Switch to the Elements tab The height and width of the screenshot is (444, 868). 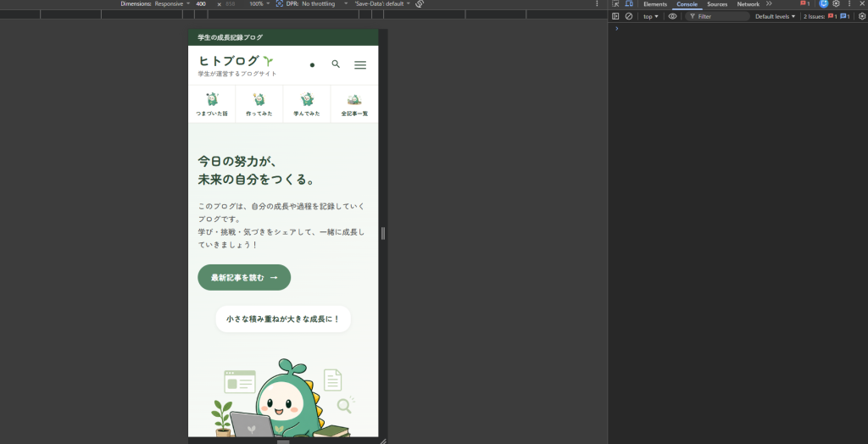click(655, 4)
